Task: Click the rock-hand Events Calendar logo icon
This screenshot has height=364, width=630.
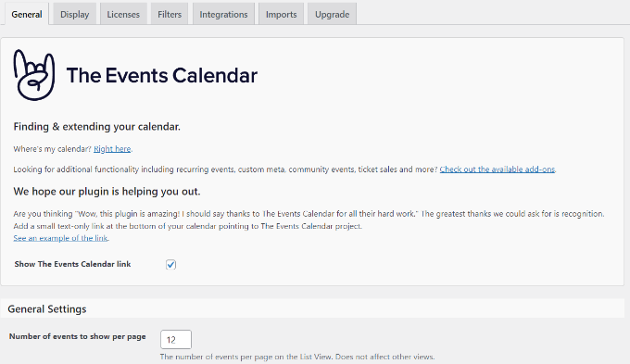Action: [x=34, y=75]
